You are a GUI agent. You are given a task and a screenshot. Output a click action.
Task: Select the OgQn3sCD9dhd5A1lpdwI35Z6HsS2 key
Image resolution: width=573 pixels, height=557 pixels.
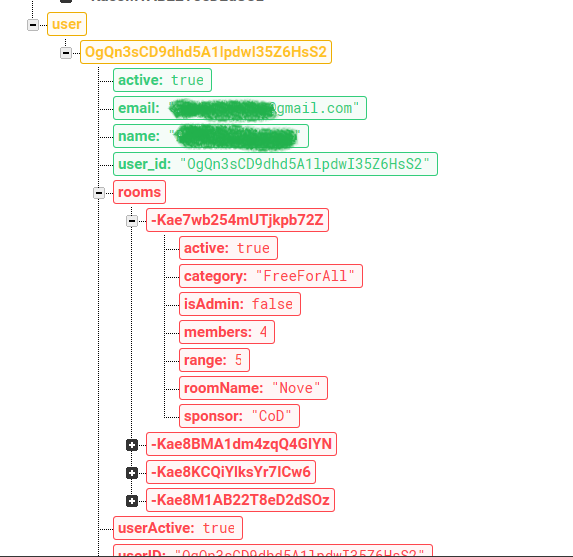206,52
